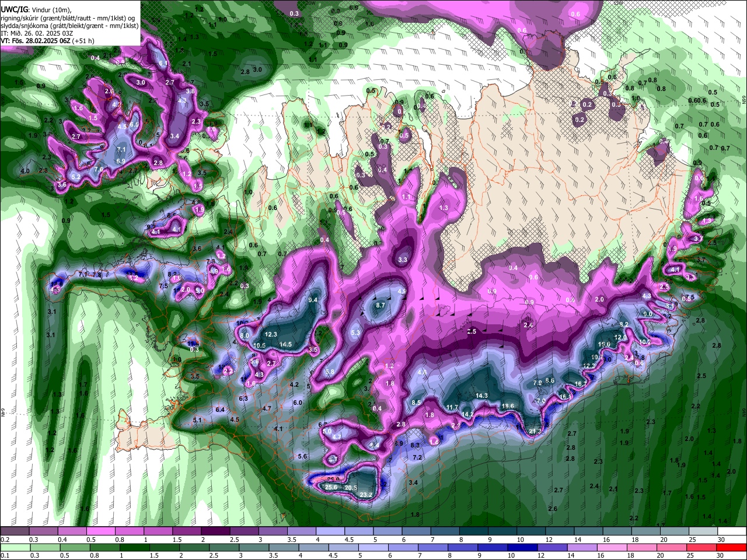
Task: Click the '7.6' precipitation value on the map
Action: [99, 169]
